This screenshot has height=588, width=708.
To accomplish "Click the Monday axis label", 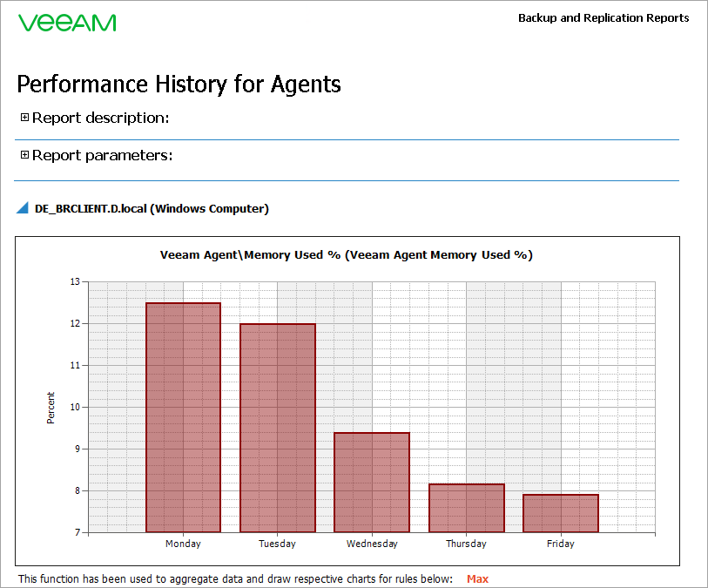I will point(183,544).
